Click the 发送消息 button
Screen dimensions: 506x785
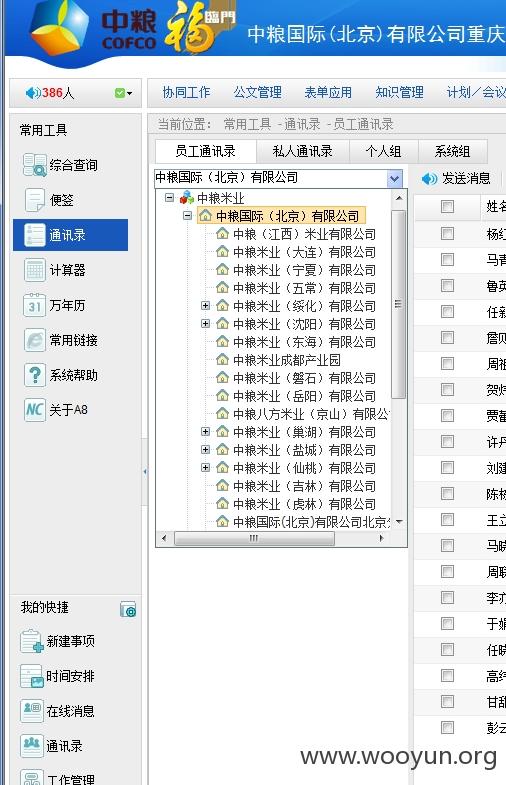456,179
